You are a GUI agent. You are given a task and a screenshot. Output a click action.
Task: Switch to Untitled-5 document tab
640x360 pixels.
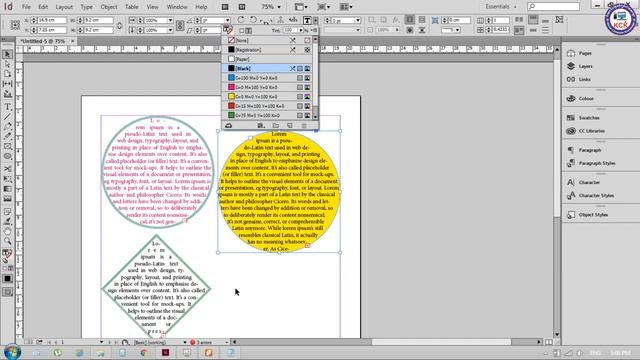tap(42, 41)
